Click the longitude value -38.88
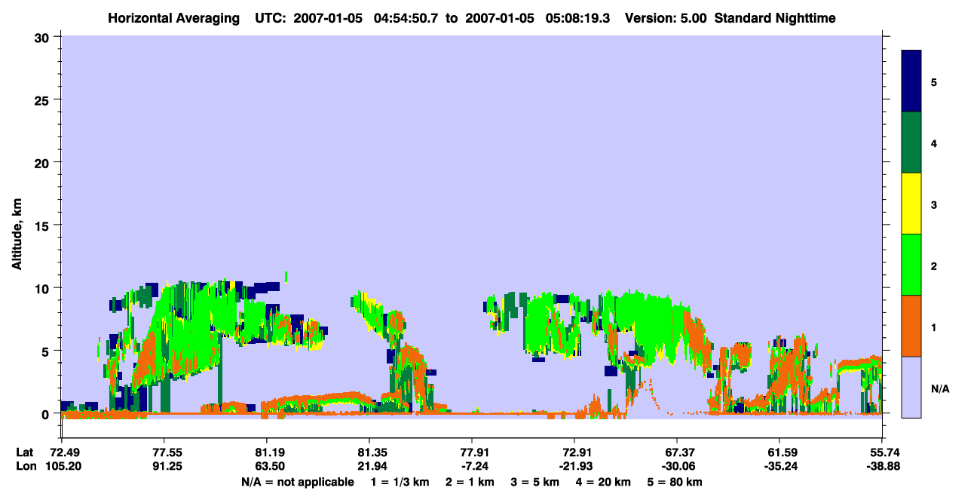 [882, 466]
